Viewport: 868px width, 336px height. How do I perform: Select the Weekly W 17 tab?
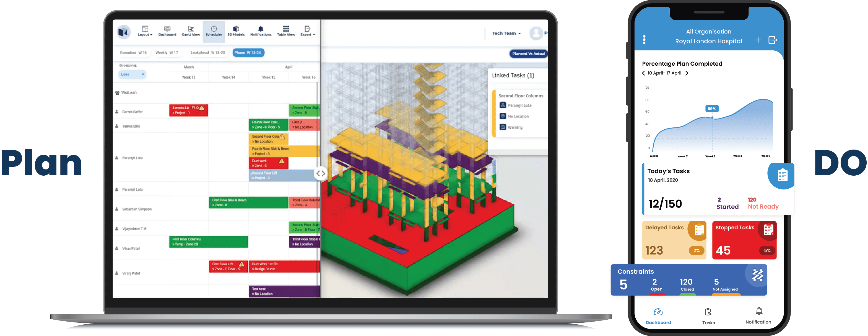(x=167, y=53)
